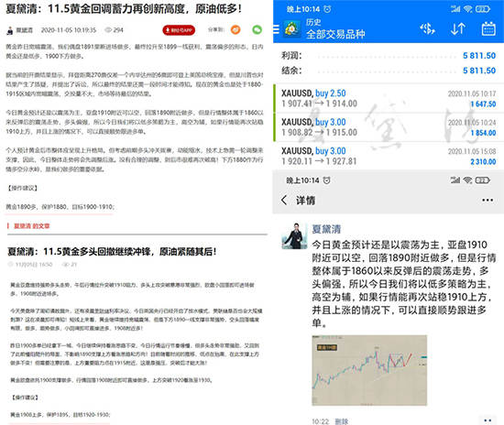Open the two-dot comment button by 10:22

[488, 420]
